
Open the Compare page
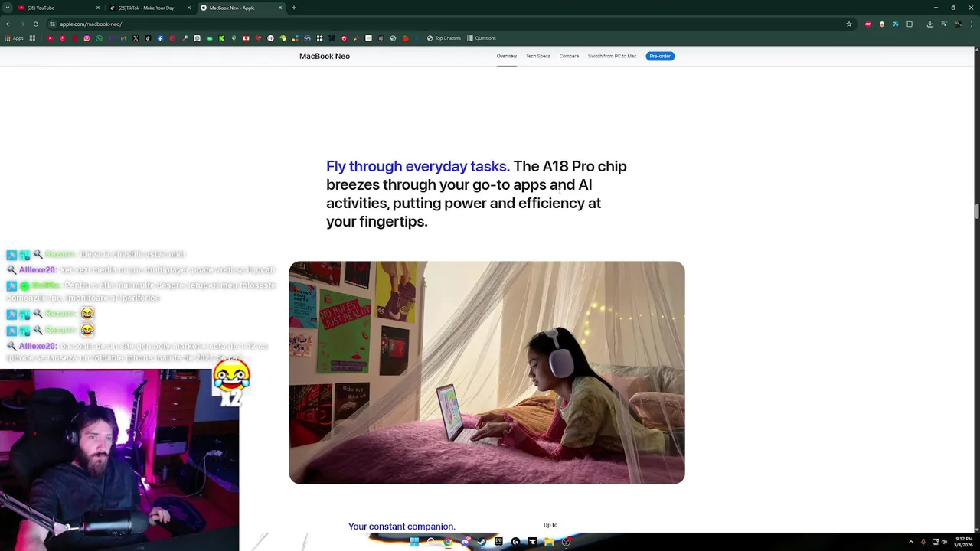coord(569,56)
